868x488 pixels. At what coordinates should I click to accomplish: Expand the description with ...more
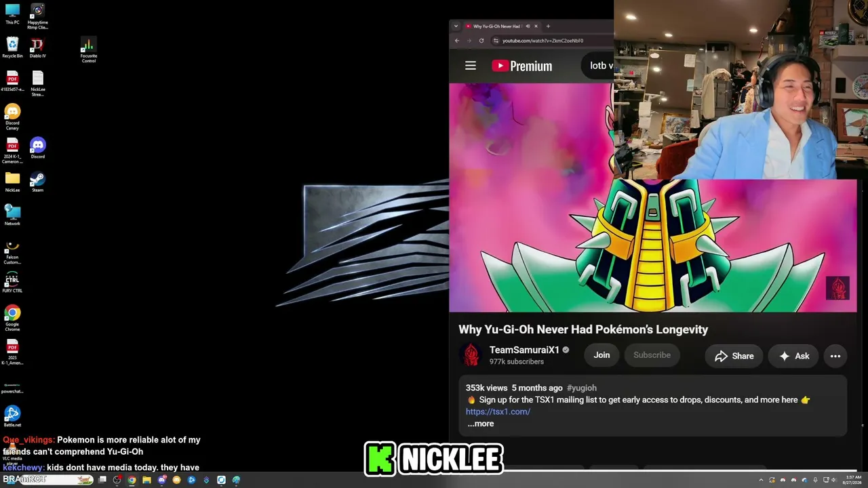(480, 424)
